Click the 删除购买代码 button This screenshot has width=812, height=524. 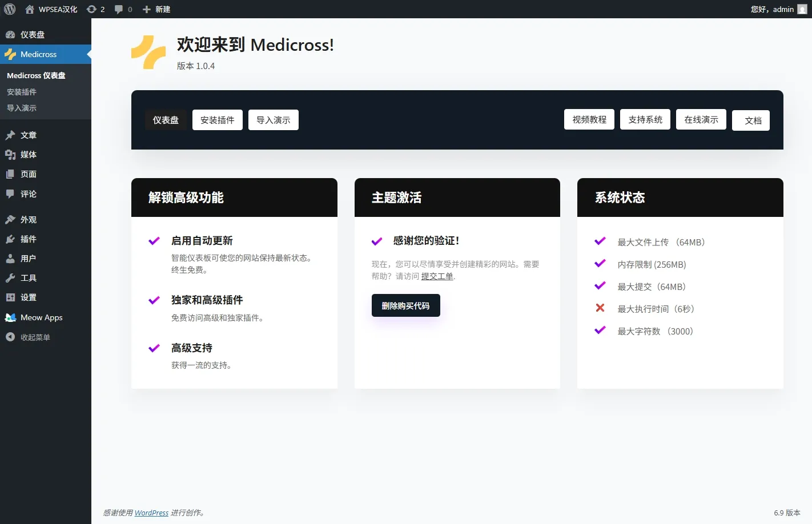[405, 305]
